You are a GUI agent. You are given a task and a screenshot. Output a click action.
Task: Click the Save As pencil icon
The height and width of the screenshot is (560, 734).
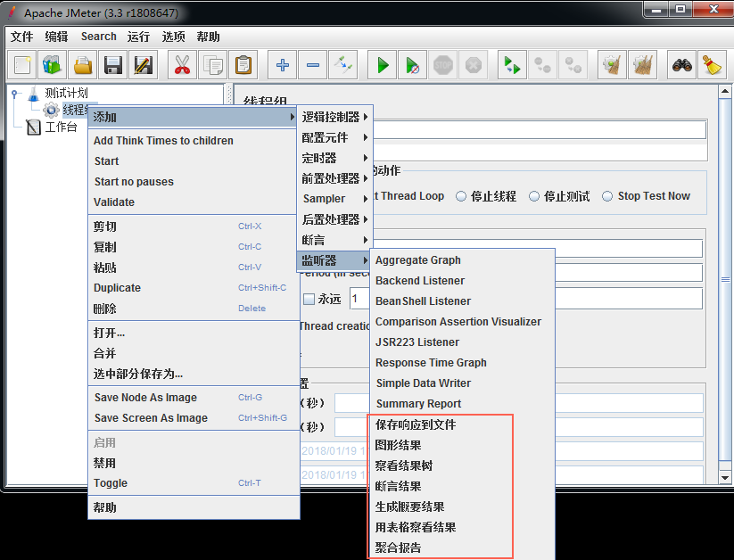(x=144, y=65)
